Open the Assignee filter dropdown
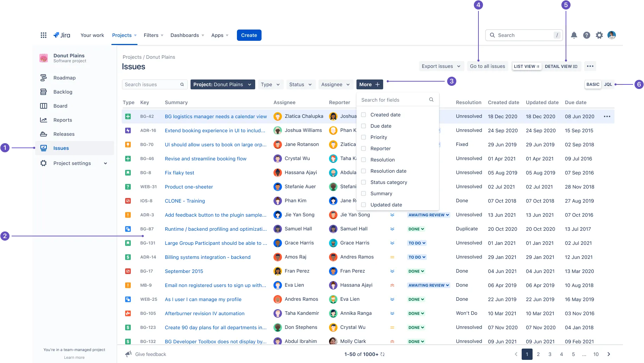 335,84
